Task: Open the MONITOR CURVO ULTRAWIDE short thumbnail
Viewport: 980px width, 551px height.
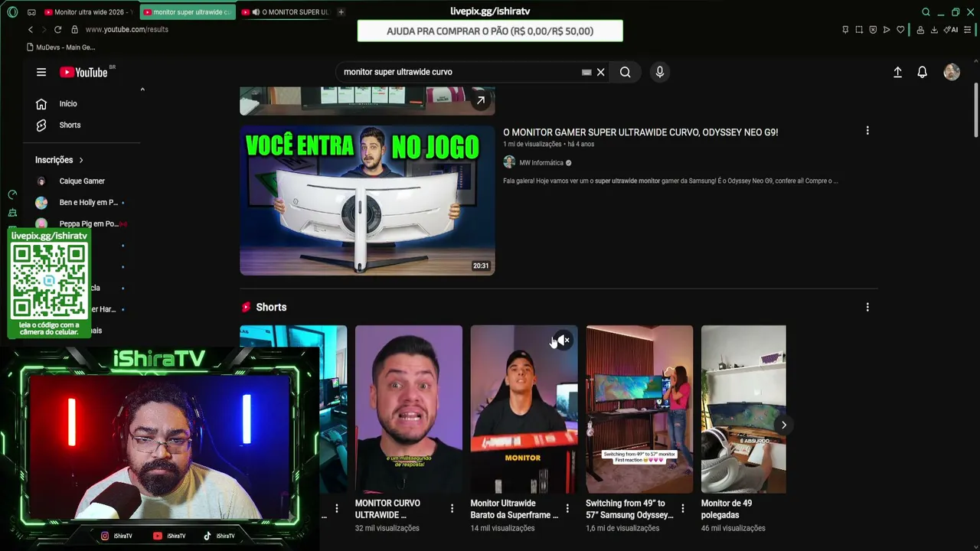Action: 409,409
